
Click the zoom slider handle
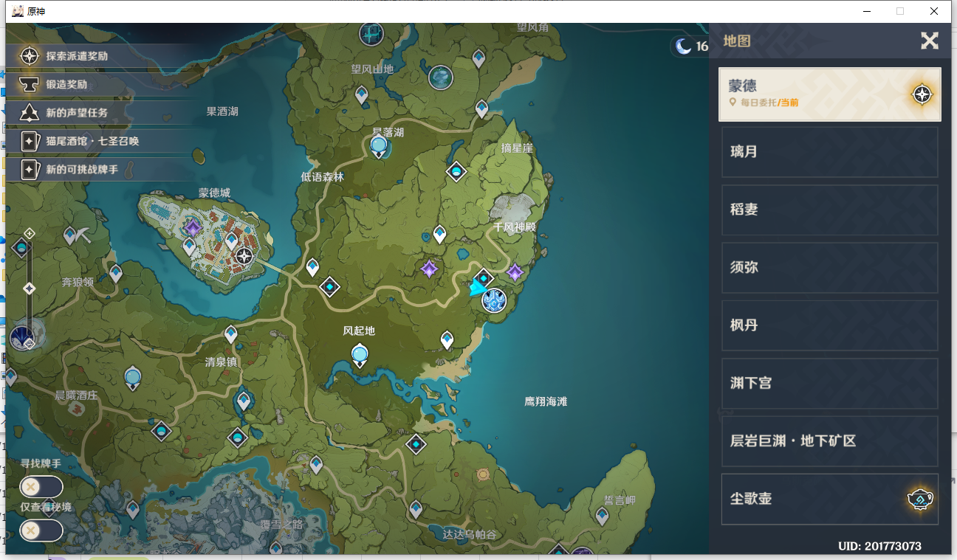(x=30, y=288)
